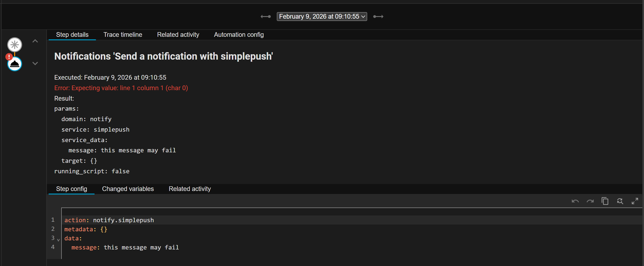Select the trigger node with the asterisk icon
Image resolution: width=644 pixels, height=266 pixels.
[x=15, y=45]
